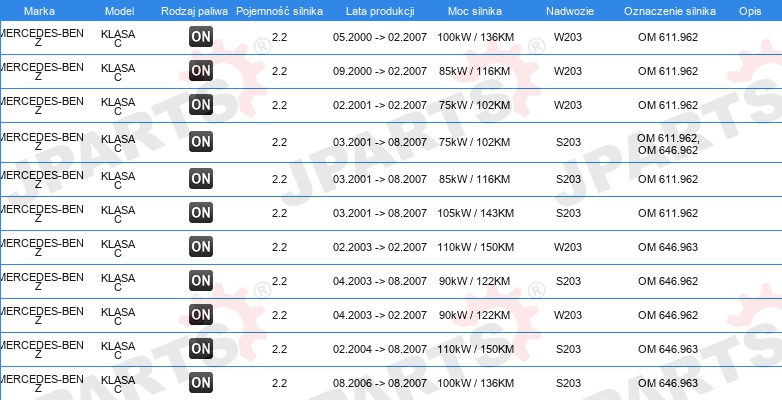Click the Rodzaj paliwa column header

195,11
